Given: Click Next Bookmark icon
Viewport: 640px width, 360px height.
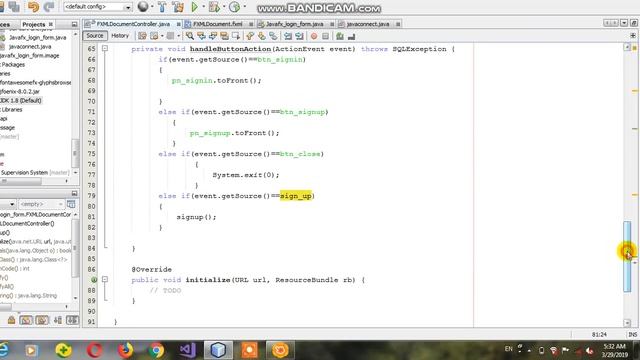Looking at the screenshot, I should tap(262, 36).
